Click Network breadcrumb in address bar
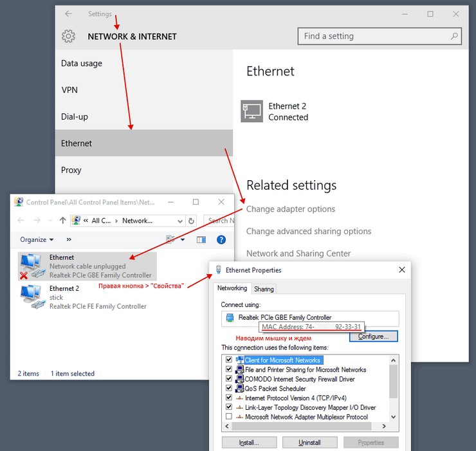The width and height of the screenshot is (476, 451). tap(137, 221)
